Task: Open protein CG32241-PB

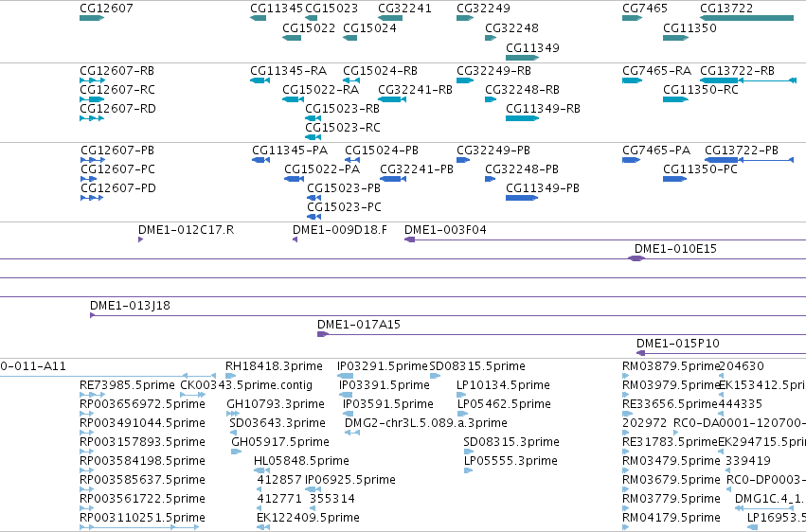Action: tap(417, 168)
